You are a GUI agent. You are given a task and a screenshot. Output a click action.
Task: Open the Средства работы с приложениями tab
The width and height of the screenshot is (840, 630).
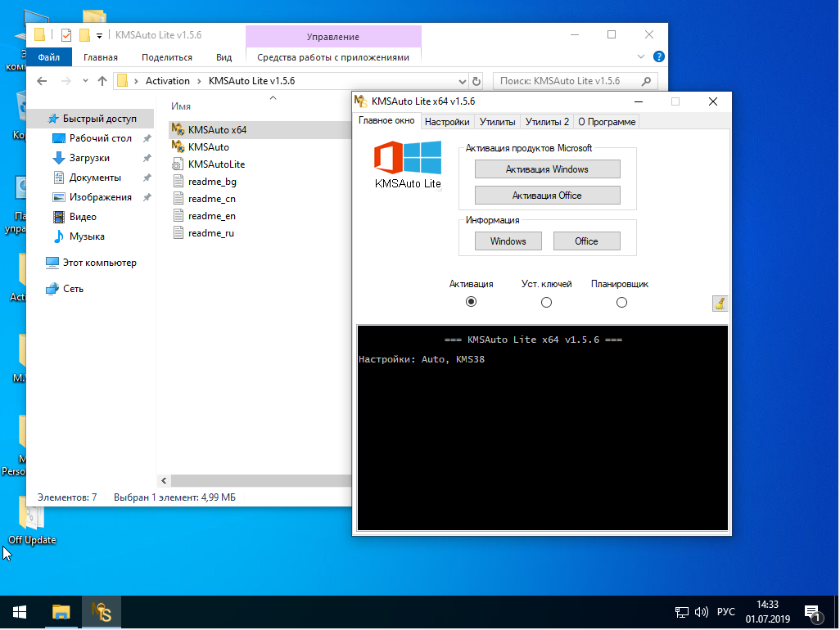tap(333, 57)
